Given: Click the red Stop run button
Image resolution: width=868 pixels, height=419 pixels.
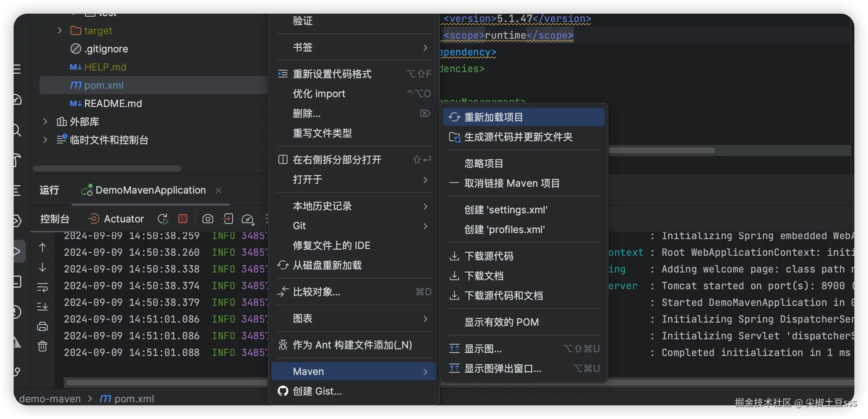Looking at the screenshot, I should tap(183, 219).
